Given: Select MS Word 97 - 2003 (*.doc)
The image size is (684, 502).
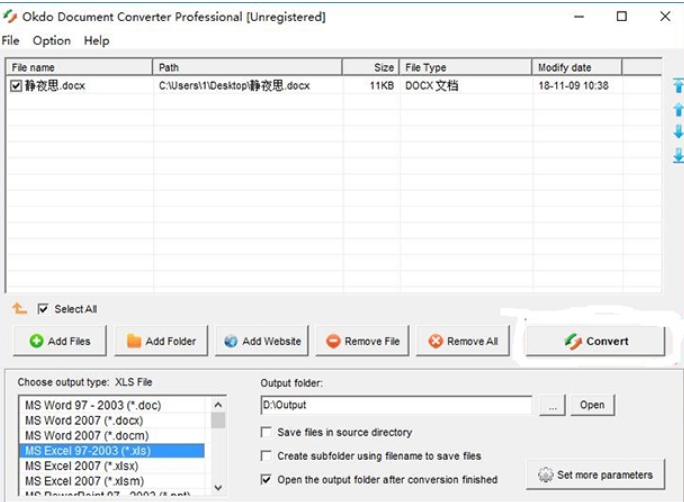Looking at the screenshot, I should 112,405.
